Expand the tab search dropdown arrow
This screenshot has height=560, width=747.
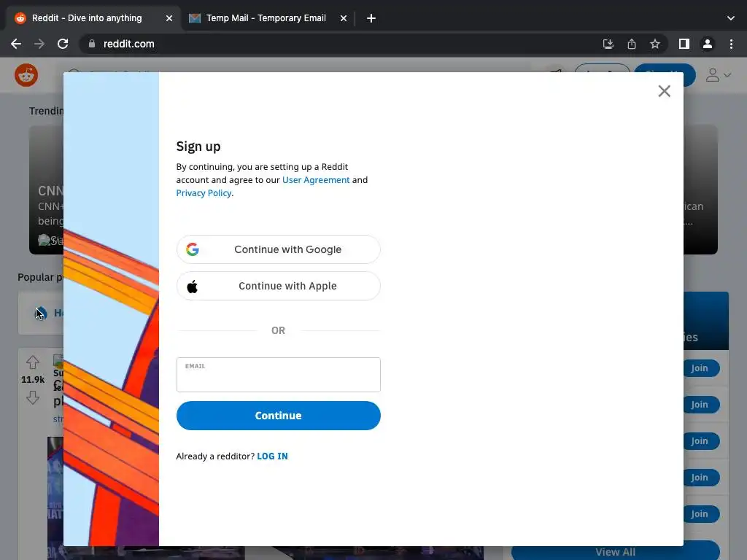(731, 18)
